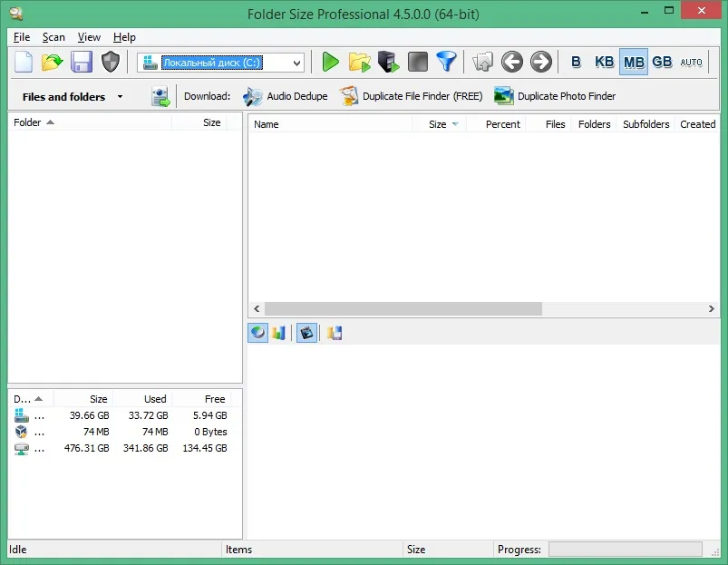This screenshot has height=565, width=728.
Task: Open Duplicate File Finder (FREE) link
Action: (x=422, y=96)
